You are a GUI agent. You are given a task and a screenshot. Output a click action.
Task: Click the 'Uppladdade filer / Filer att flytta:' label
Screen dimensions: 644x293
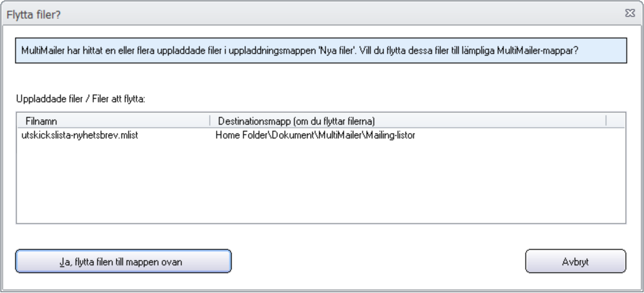(x=81, y=99)
